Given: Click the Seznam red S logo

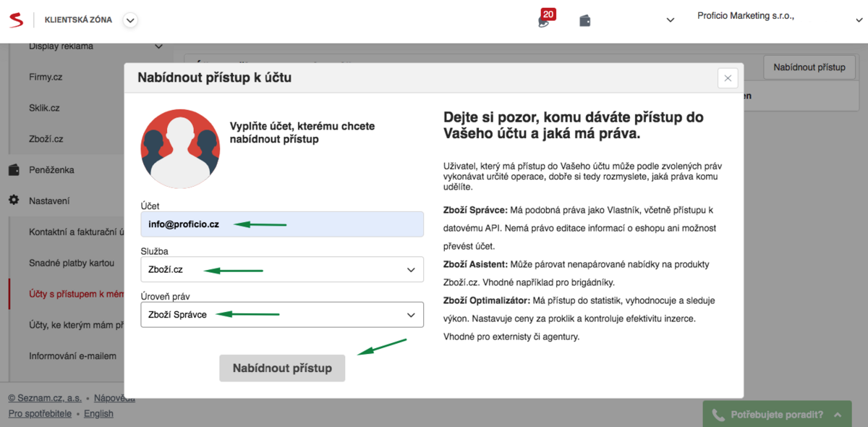Looking at the screenshot, I should click(x=17, y=20).
